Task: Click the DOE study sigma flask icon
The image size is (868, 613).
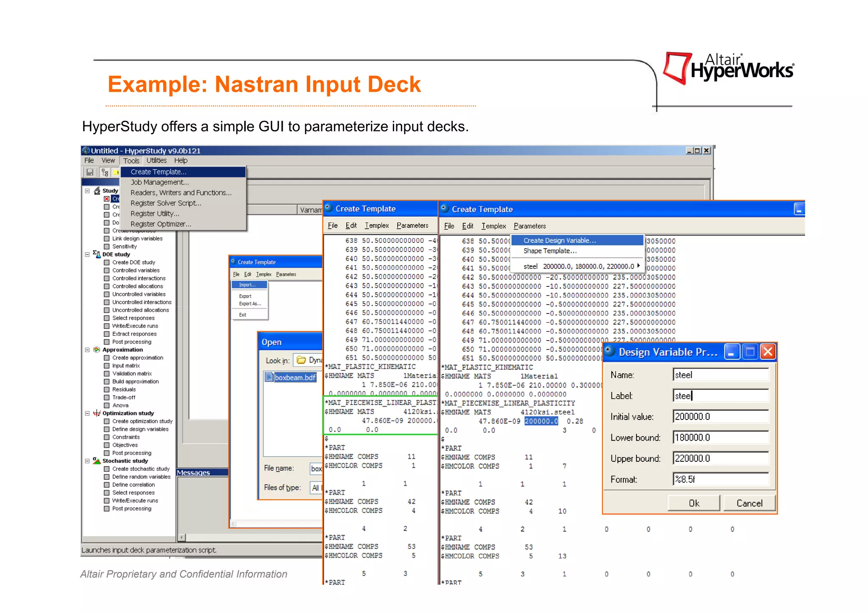Action: (97, 254)
